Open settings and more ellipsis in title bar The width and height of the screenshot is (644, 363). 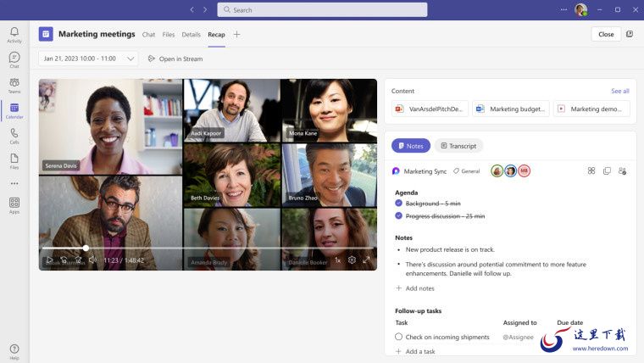click(x=563, y=9)
